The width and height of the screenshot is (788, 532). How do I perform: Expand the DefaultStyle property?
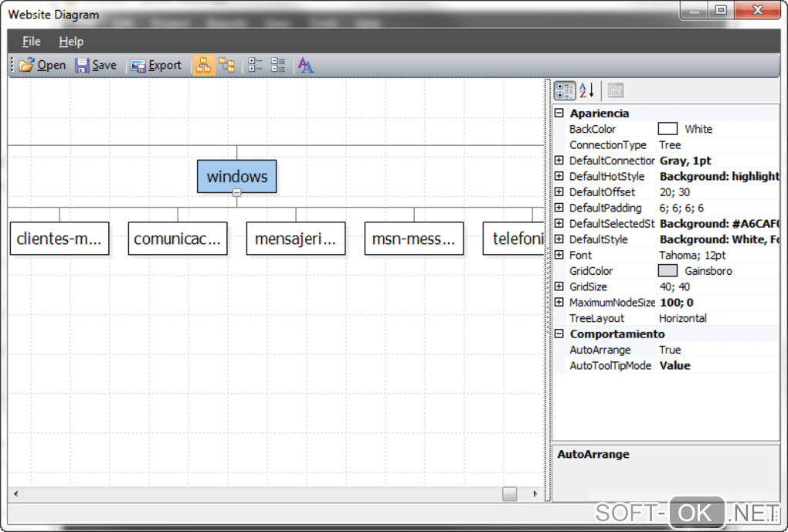pos(559,239)
